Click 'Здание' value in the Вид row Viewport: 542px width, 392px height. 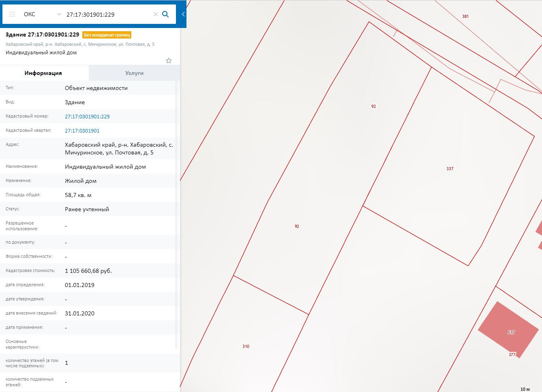tap(75, 102)
